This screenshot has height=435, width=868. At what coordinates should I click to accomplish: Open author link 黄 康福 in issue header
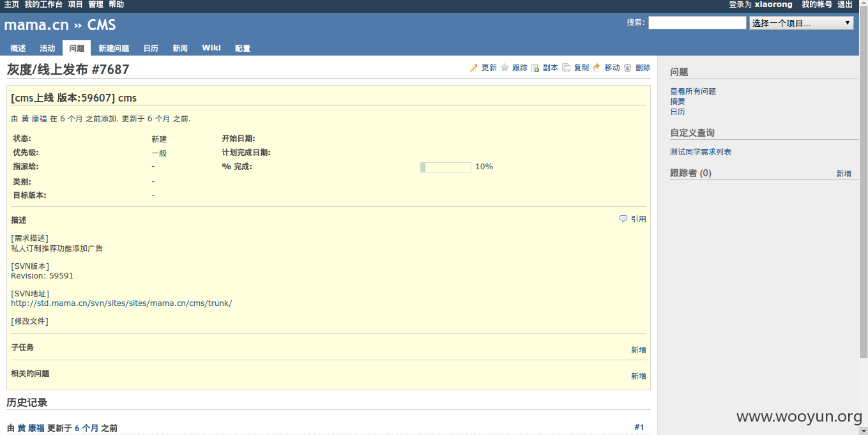[x=34, y=119]
